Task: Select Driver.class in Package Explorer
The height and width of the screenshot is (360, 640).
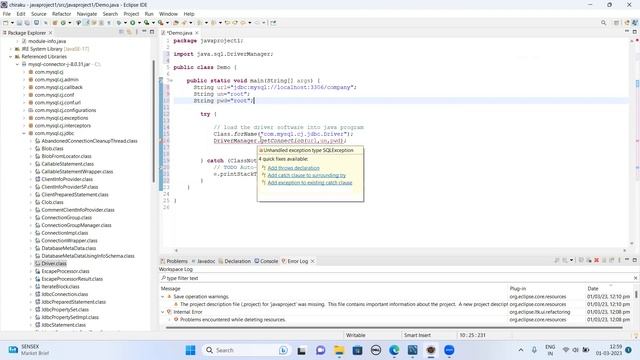Action: point(53,264)
